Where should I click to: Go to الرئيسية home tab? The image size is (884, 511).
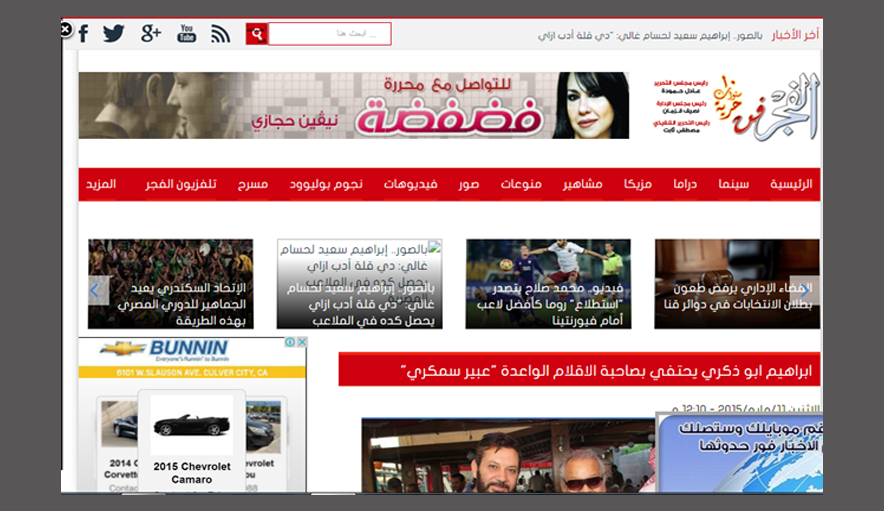tap(790, 185)
